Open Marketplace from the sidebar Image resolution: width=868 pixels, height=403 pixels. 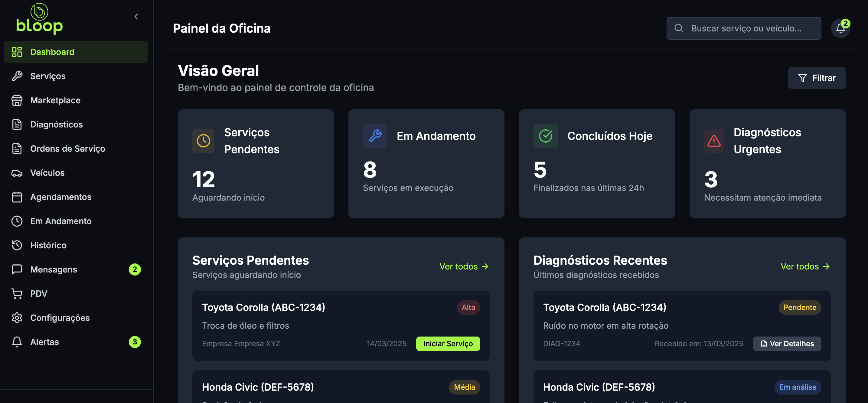pyautogui.click(x=55, y=100)
